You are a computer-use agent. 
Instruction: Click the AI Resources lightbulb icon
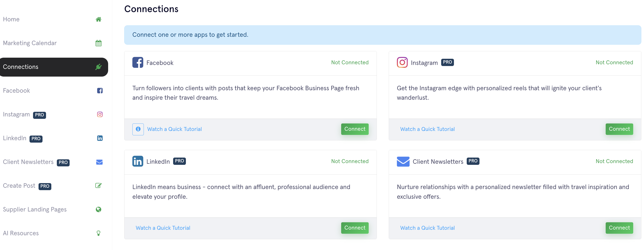(98, 233)
